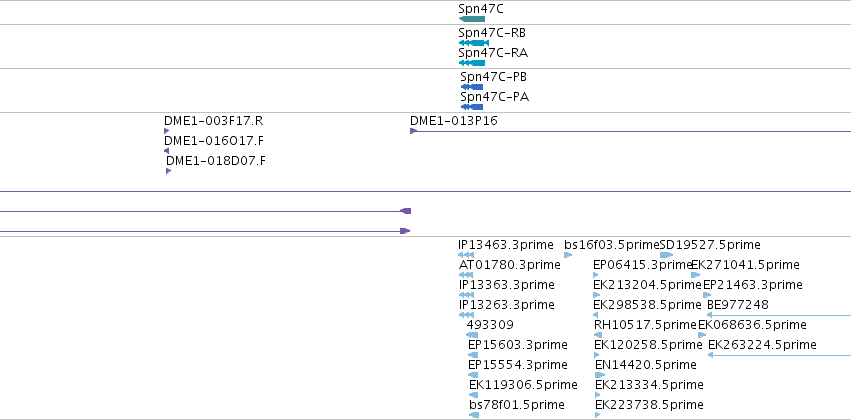Click the Spn47C-RA transcript glyph
Screen dimensions: 851x420
472,63
